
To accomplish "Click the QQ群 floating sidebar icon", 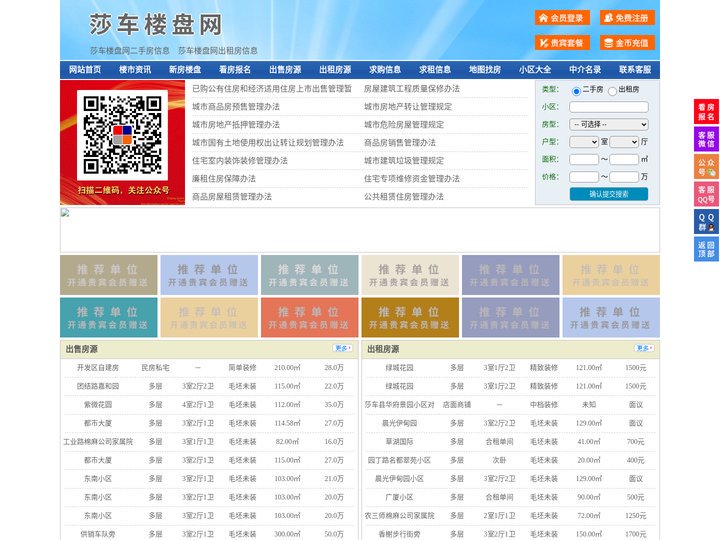I will click(x=706, y=222).
